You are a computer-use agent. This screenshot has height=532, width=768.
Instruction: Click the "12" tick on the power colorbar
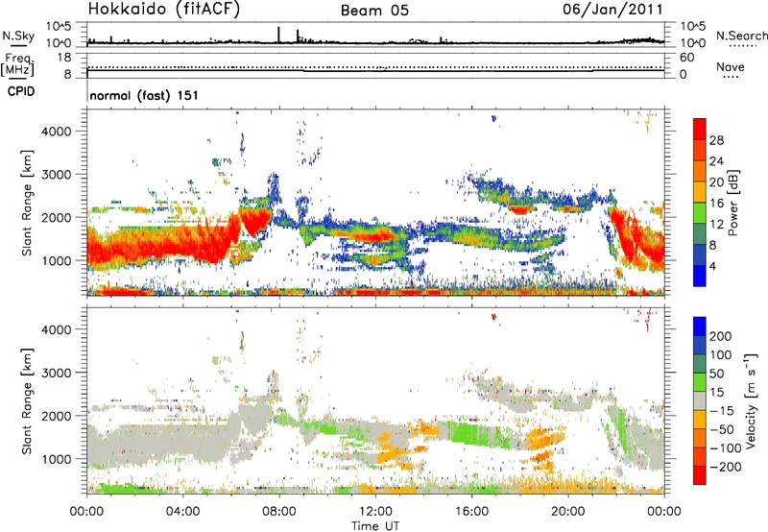[716, 225]
